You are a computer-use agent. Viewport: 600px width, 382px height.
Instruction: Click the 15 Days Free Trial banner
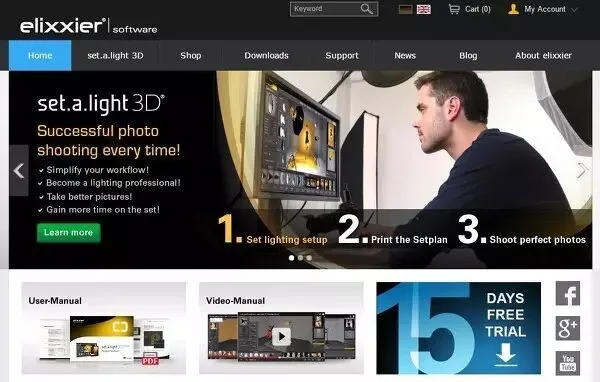coord(458,328)
